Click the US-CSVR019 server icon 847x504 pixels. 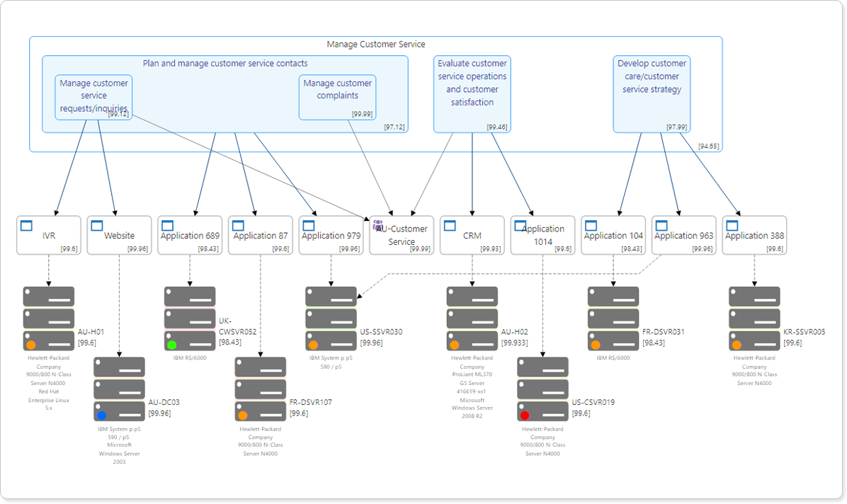pos(542,388)
